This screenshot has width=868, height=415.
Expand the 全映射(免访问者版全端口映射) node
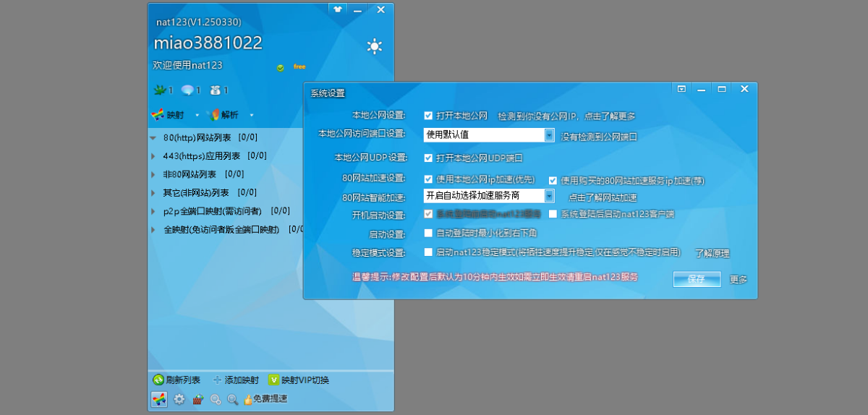point(153,230)
